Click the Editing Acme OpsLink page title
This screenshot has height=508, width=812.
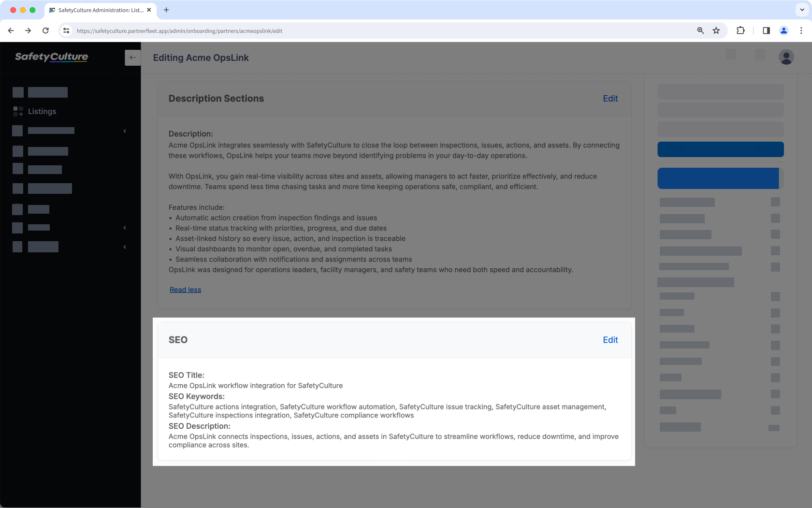[x=201, y=58]
